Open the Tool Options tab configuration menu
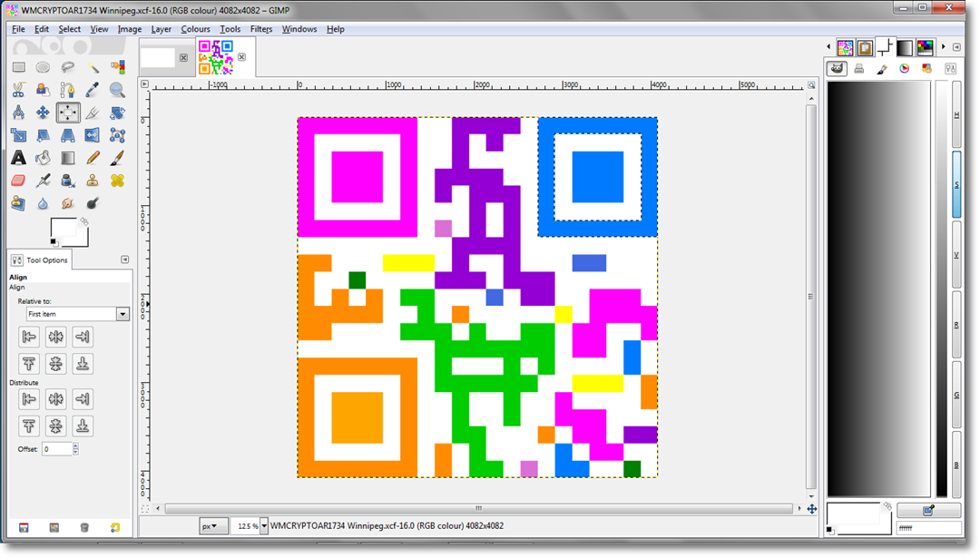 [124, 259]
